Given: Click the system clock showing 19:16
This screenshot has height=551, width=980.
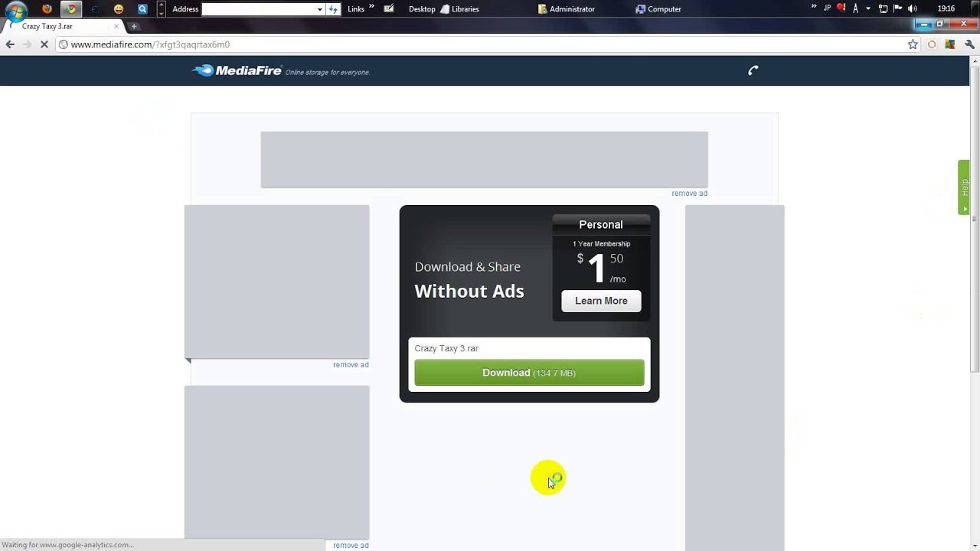Looking at the screenshot, I should (x=946, y=8).
